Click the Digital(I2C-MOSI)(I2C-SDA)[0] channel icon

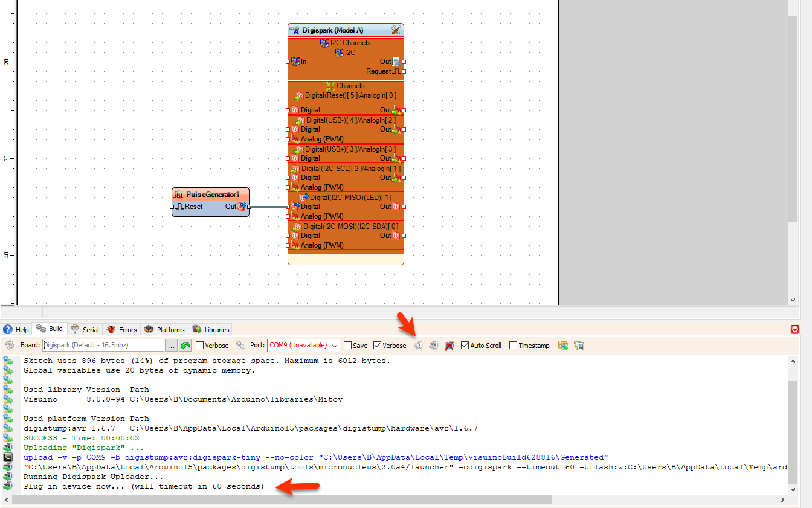(x=297, y=227)
